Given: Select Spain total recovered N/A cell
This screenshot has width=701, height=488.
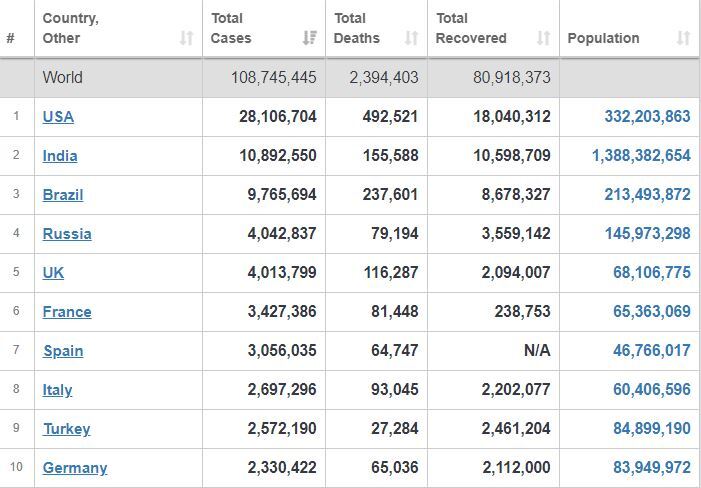Looking at the screenshot, I should click(537, 350).
